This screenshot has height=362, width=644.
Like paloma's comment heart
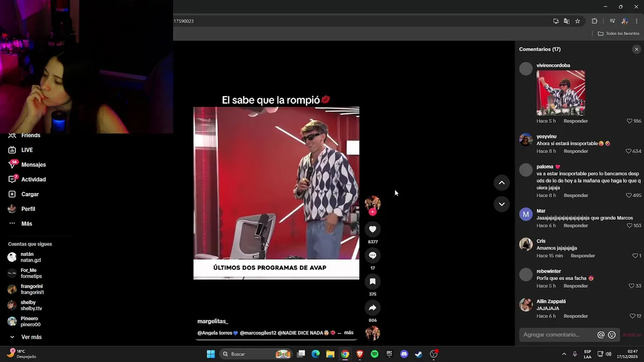coord(628,196)
